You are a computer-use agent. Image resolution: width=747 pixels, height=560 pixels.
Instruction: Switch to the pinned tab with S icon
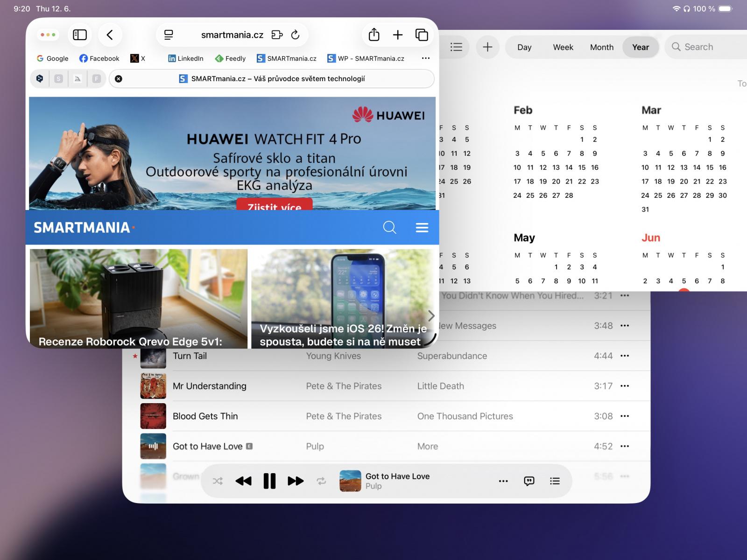[58, 79]
